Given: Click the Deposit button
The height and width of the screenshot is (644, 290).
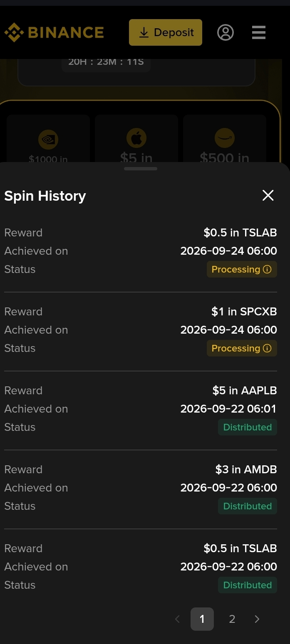Looking at the screenshot, I should pyautogui.click(x=166, y=32).
